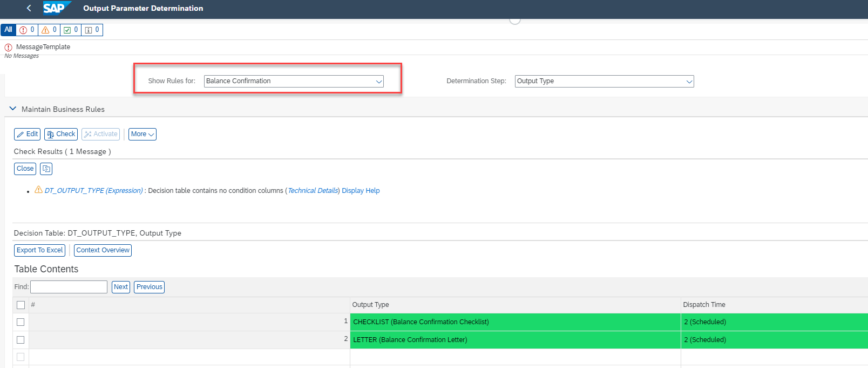Click the icon button beside Close
The image size is (868, 368).
coord(46,169)
